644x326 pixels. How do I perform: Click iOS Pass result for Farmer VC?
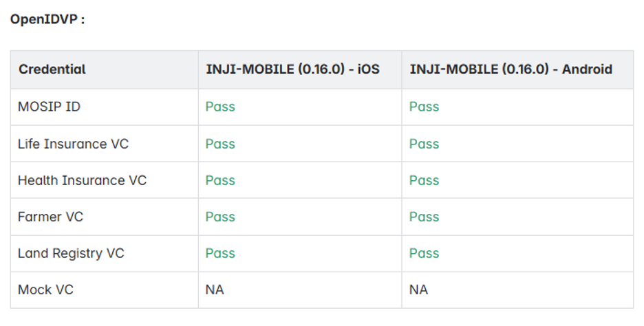tap(220, 217)
